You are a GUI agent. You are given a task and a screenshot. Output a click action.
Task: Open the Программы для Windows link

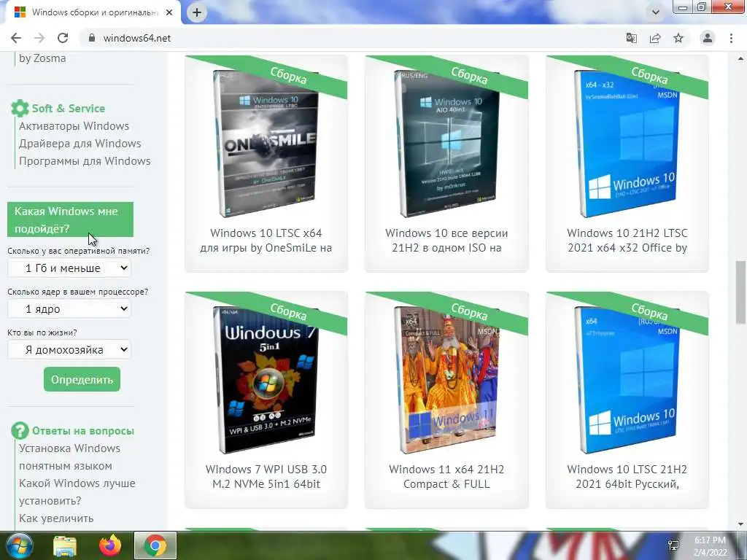pos(85,161)
